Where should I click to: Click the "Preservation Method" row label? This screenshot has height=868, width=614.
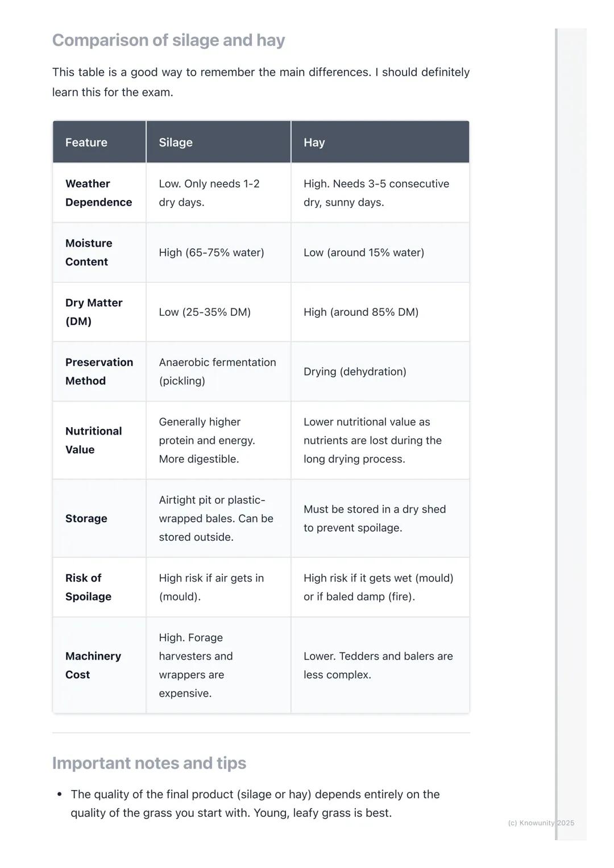pyautogui.click(x=99, y=372)
